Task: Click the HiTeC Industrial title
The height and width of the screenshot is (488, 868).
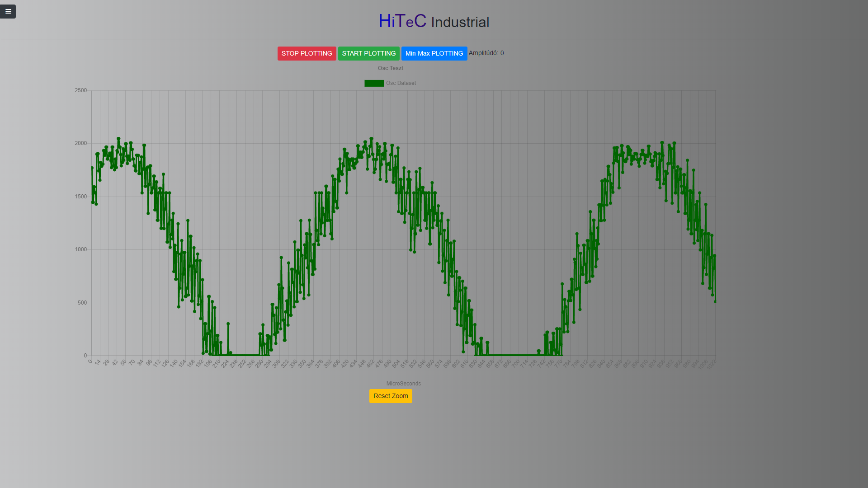Action: point(434,21)
